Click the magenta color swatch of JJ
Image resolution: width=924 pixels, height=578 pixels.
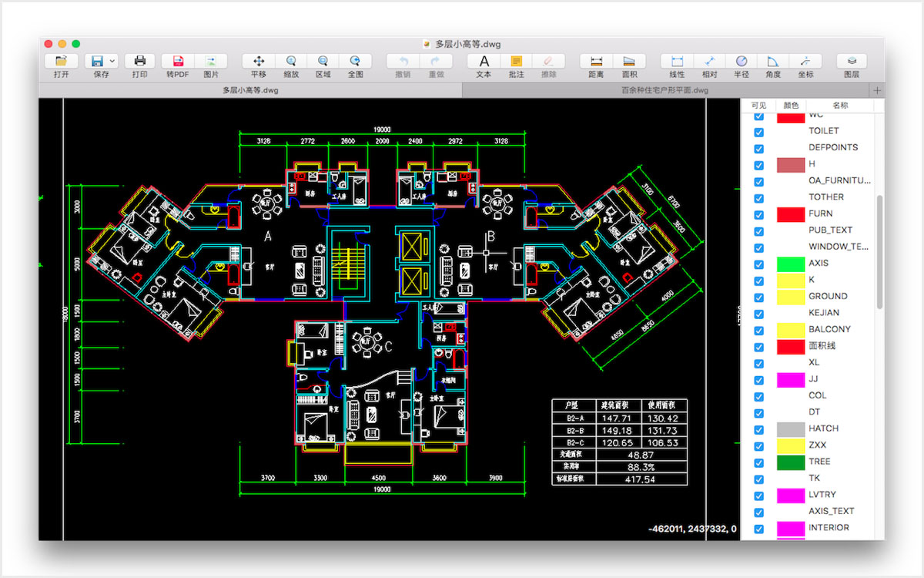pos(791,379)
